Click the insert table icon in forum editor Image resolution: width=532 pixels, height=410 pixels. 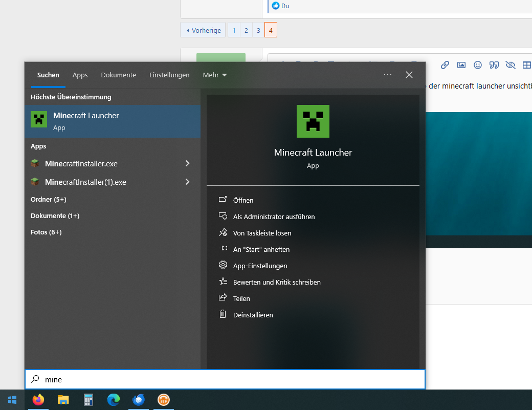coord(527,65)
